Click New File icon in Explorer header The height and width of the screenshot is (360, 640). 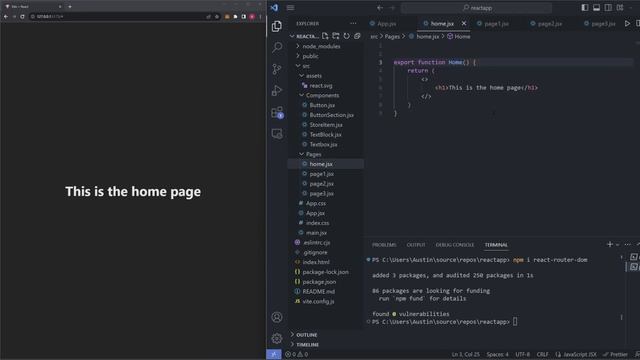coord(325,36)
